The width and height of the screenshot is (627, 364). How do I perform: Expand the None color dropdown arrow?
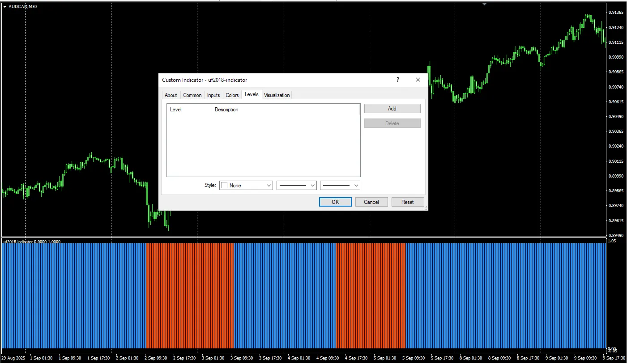(x=269, y=186)
